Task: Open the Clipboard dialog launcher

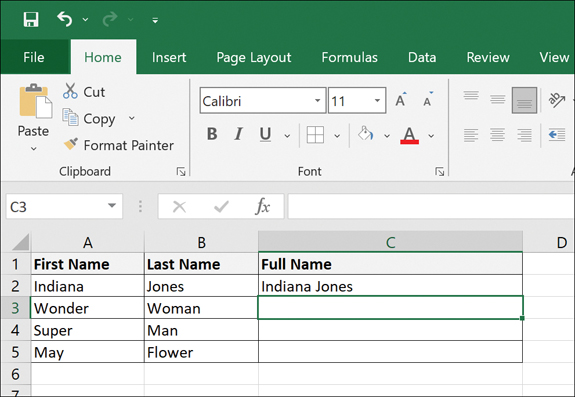Action: (181, 172)
